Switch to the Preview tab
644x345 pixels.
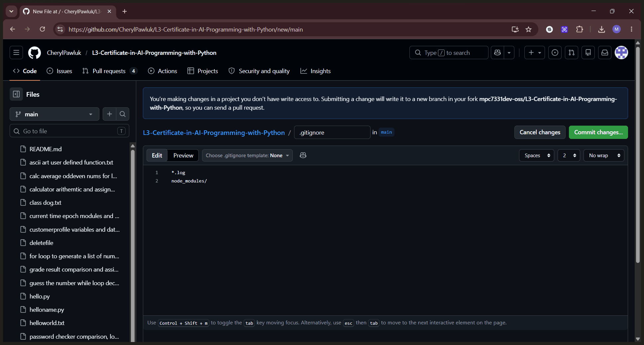point(183,155)
